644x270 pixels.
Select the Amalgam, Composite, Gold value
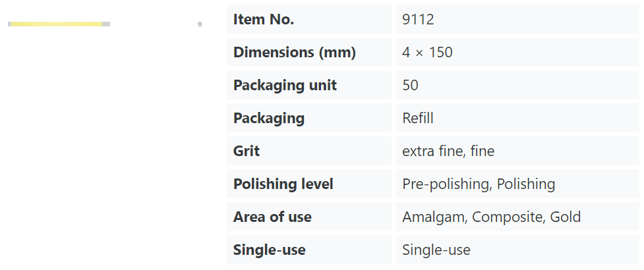(491, 217)
